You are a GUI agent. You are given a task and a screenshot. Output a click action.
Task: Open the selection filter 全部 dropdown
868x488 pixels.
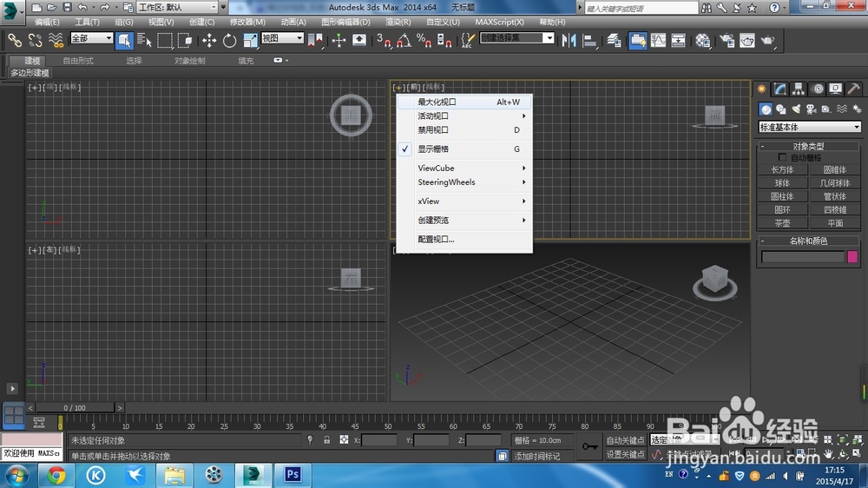tap(91, 38)
